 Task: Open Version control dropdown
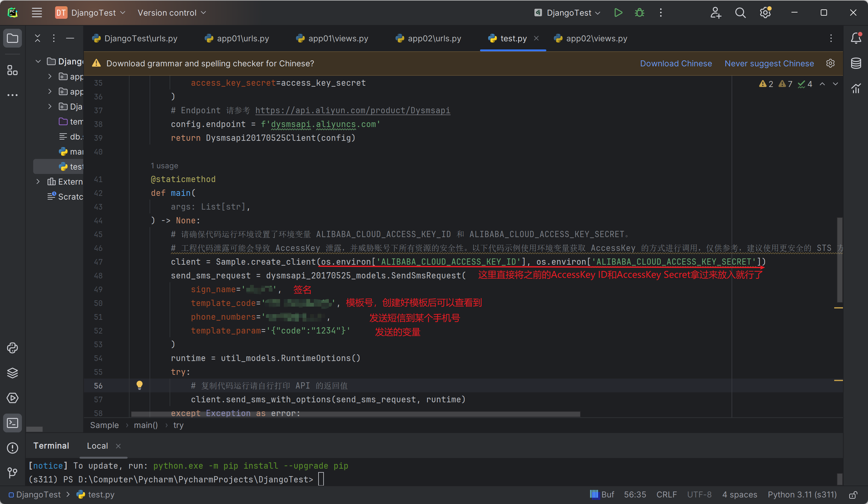click(171, 13)
